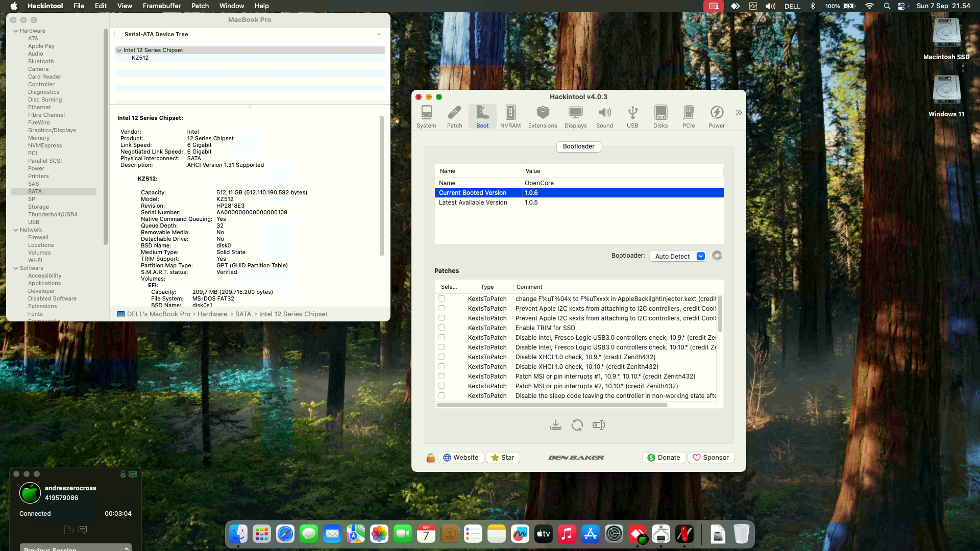Open the Patch tool in Hackintool
This screenshot has height=551, width=980.
point(454,116)
